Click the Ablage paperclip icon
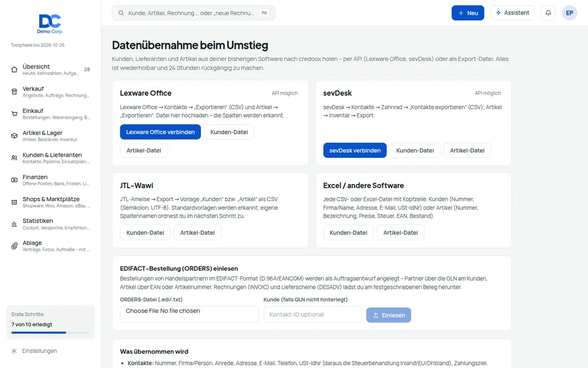 pyautogui.click(x=14, y=246)
